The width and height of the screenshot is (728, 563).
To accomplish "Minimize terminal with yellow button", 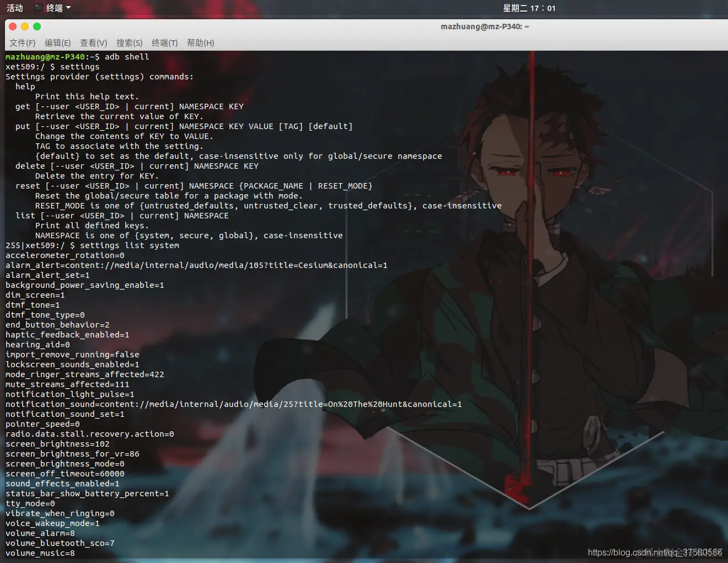I will click(x=25, y=26).
